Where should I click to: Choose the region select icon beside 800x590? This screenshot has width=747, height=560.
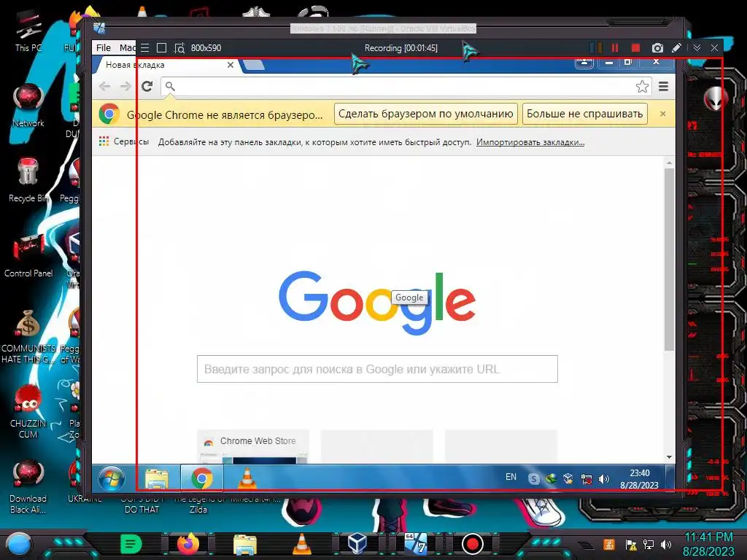179,47
